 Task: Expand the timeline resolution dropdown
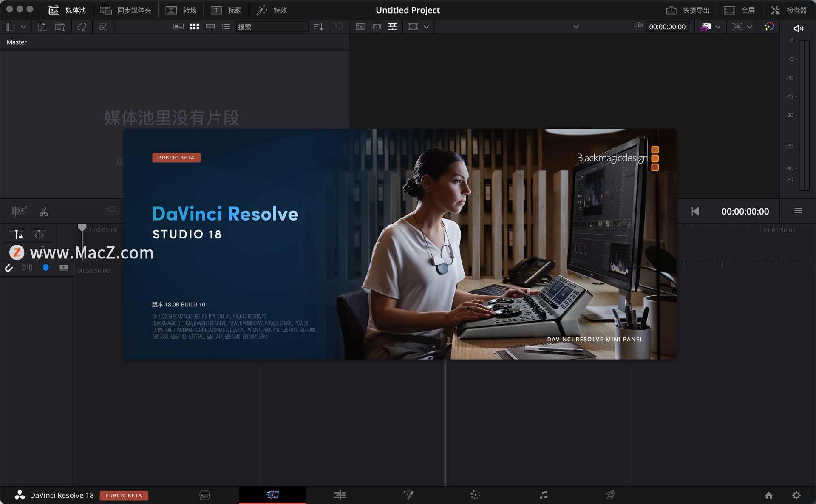(750, 27)
